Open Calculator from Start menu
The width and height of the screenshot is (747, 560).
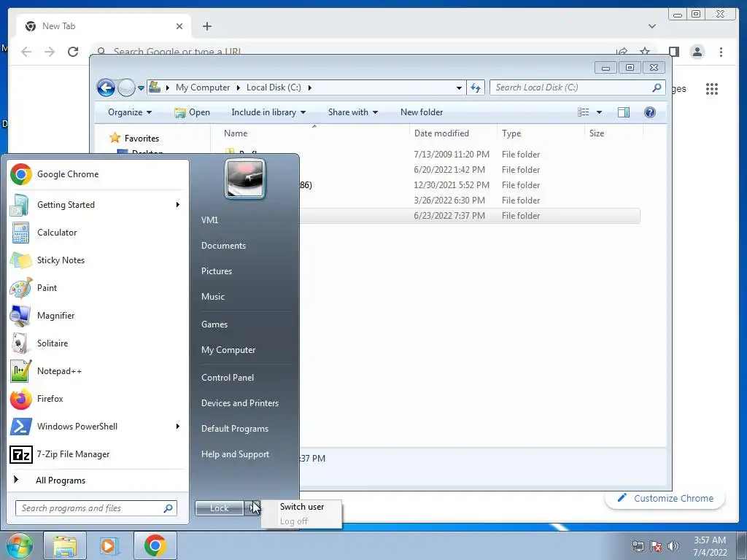coord(98,233)
